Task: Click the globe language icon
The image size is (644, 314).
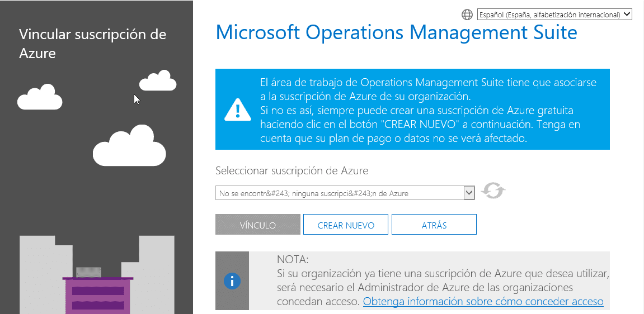Action: coord(467,15)
